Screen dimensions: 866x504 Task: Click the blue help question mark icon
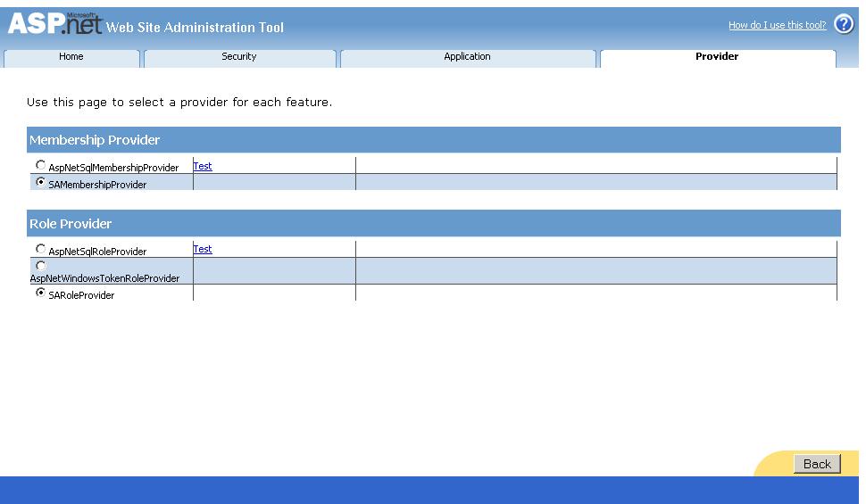click(x=844, y=24)
